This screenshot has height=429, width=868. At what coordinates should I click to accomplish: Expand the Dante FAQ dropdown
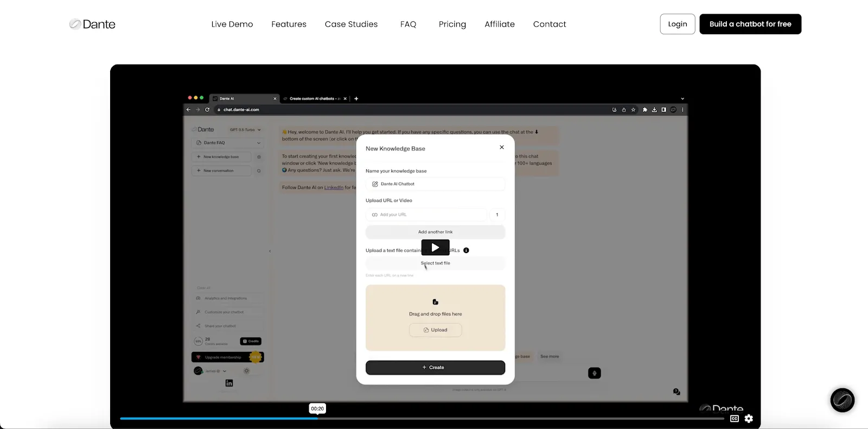(228, 143)
